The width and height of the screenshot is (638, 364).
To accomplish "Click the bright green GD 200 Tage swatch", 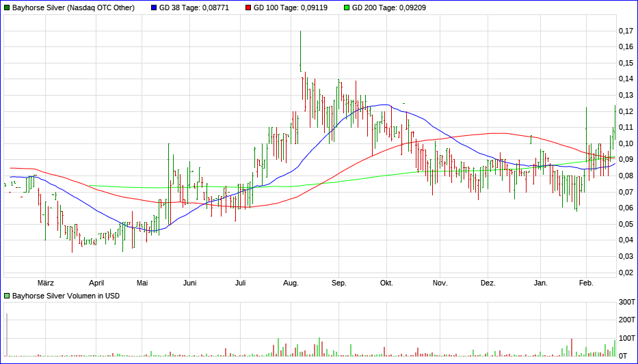I will [347, 8].
